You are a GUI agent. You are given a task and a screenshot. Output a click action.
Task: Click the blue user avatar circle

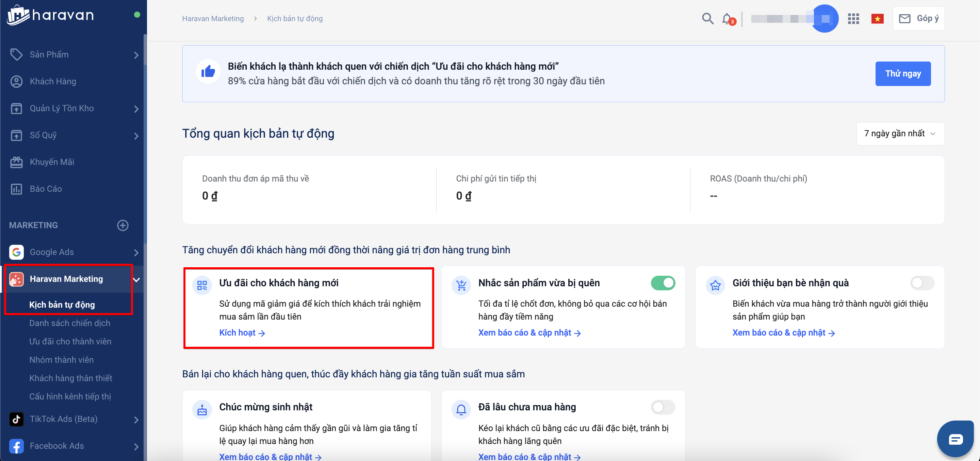click(824, 19)
